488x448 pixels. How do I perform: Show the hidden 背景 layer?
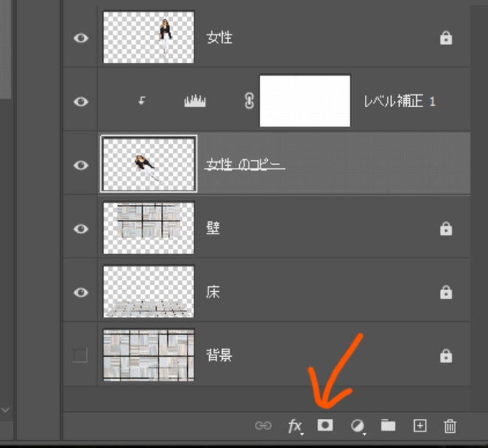tap(80, 355)
